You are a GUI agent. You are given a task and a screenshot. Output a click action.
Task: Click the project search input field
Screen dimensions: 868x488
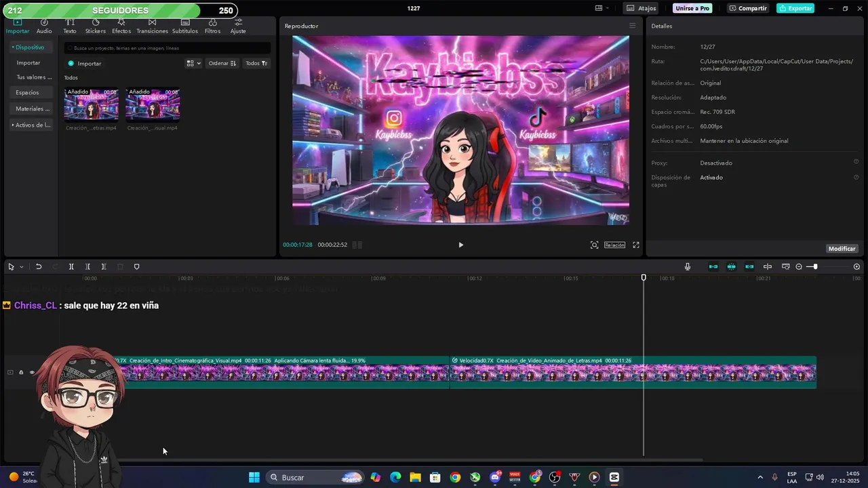pos(167,48)
